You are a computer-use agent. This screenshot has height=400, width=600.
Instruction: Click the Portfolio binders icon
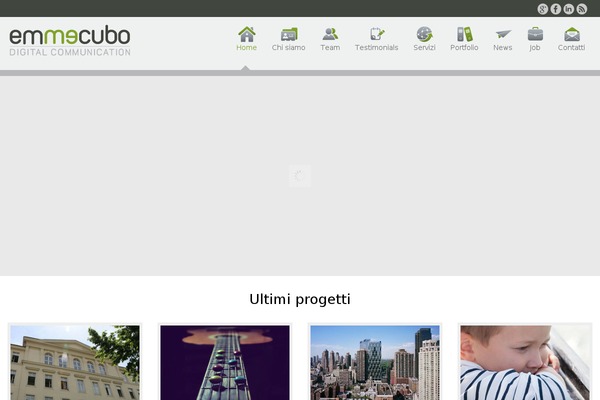pos(465,34)
